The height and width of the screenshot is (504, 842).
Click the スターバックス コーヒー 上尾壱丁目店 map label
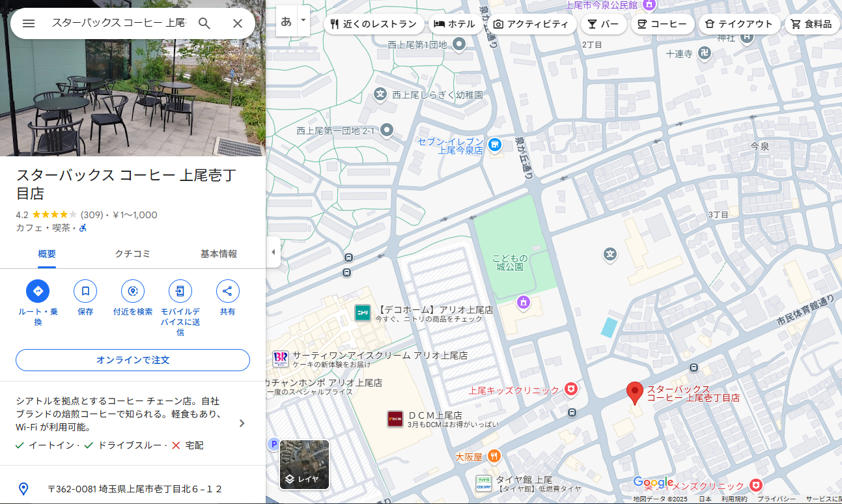(693, 393)
